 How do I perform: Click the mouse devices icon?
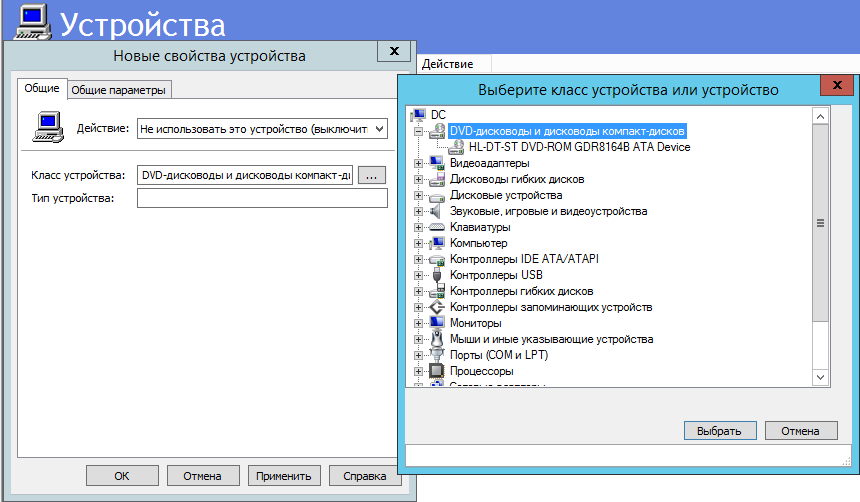(437, 339)
